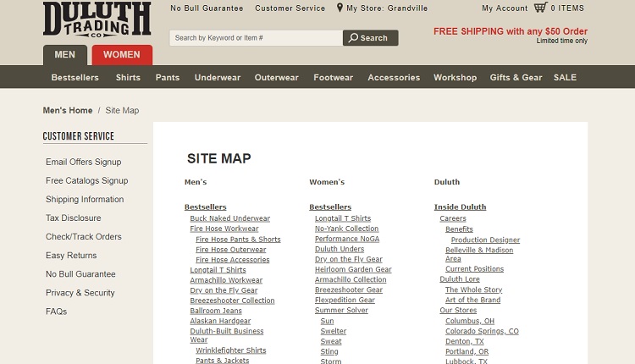635x364 pixels.
Task: Open Production Designer link
Action: (x=486, y=240)
